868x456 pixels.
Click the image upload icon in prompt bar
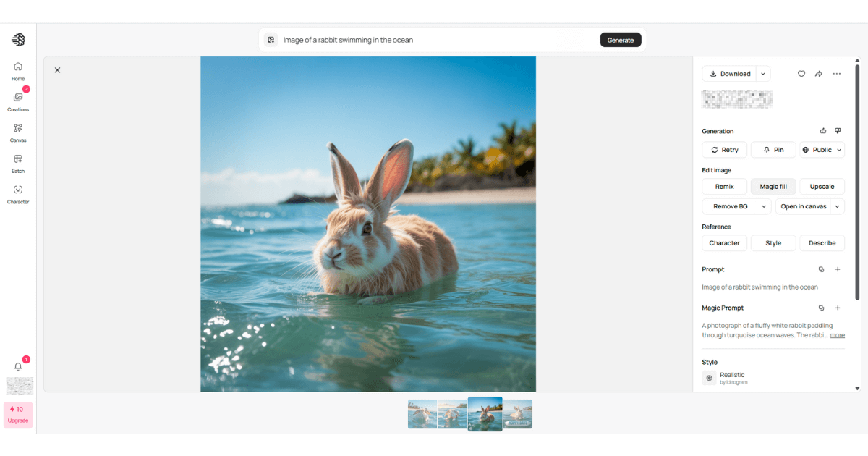tap(271, 40)
